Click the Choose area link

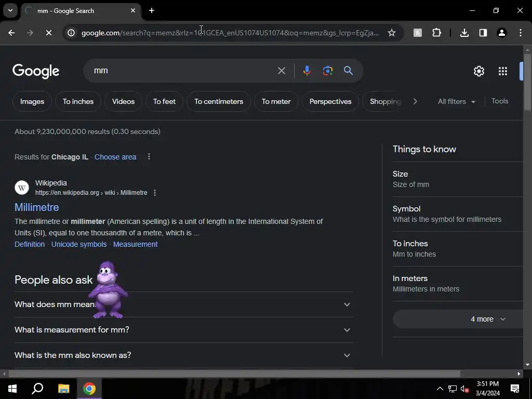click(115, 157)
